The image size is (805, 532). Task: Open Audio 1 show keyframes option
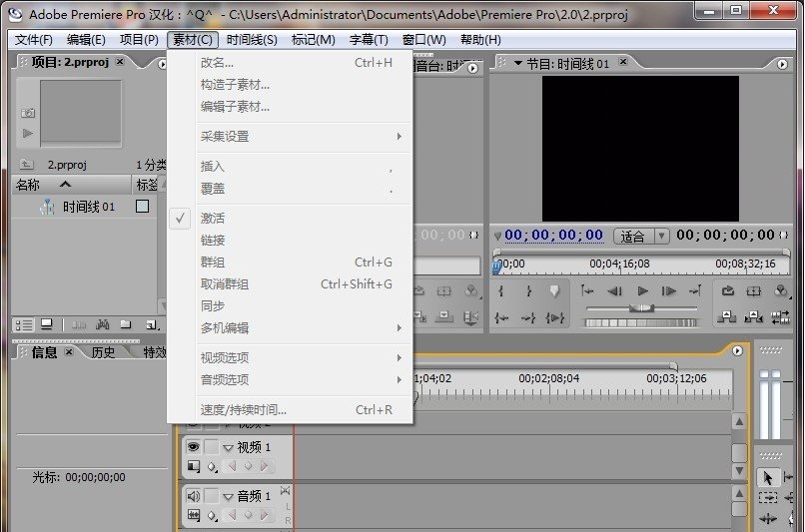pyautogui.click(x=212, y=516)
